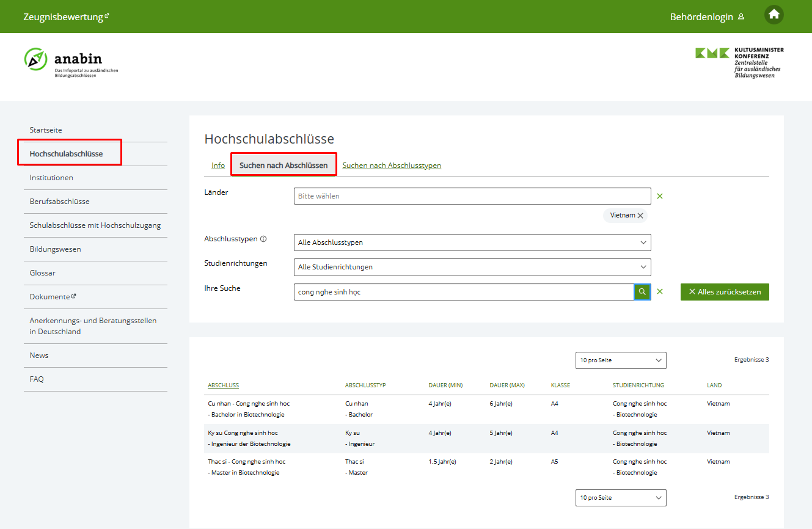
Task: Open the Thac si - Cong nghe sinh hoc row
Action: pyautogui.click(x=486, y=467)
